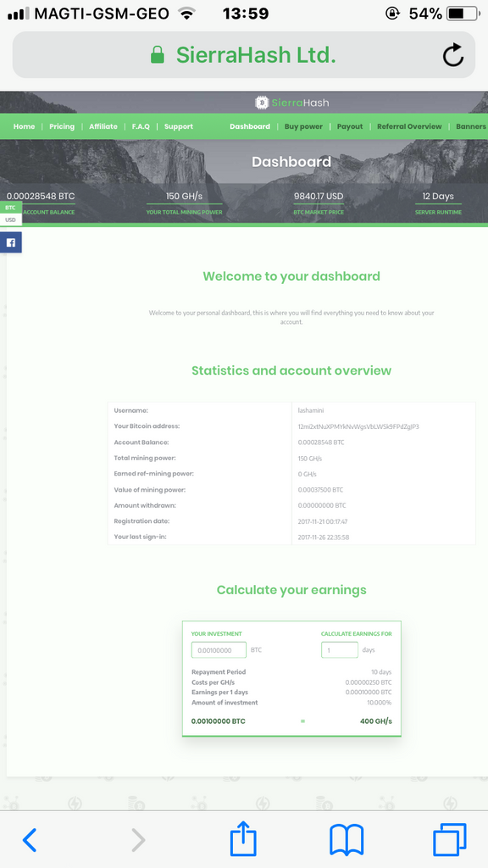The width and height of the screenshot is (488, 868).
Task: Open Safari tabs overview icon
Action: tap(450, 840)
